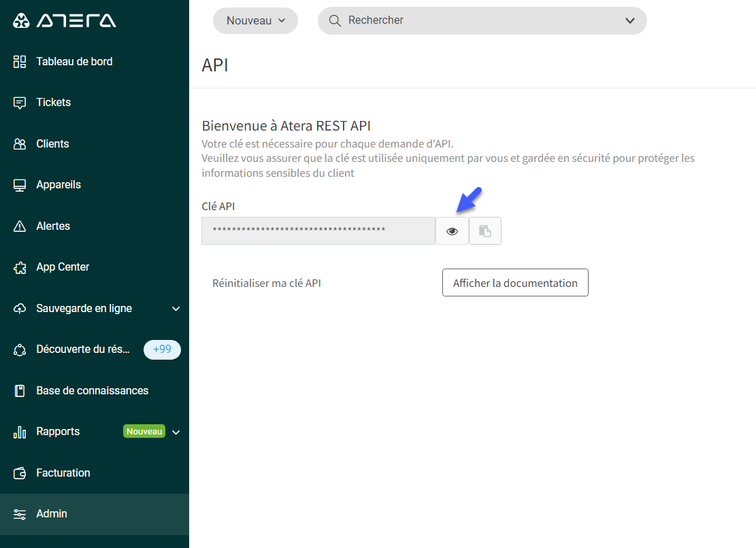Click the Découverte du réseau icon

tap(20, 350)
